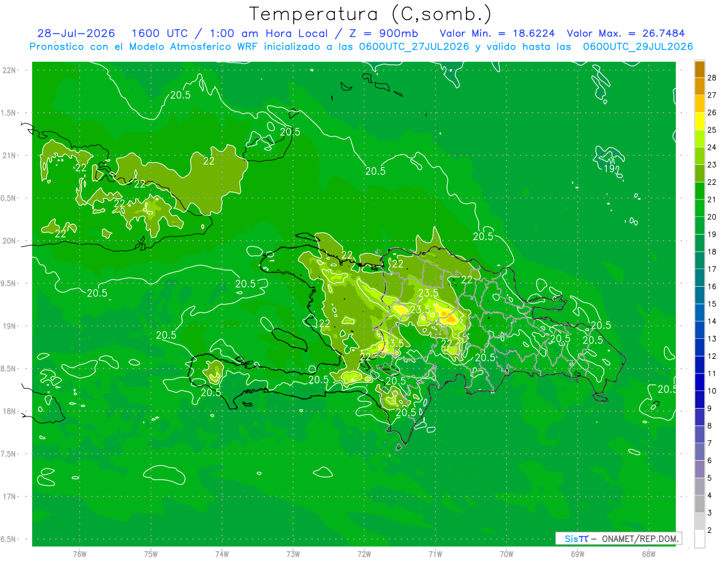Click the dark orange colorbar swatch above 28
The height and width of the screenshot is (562, 728).
pos(699,69)
